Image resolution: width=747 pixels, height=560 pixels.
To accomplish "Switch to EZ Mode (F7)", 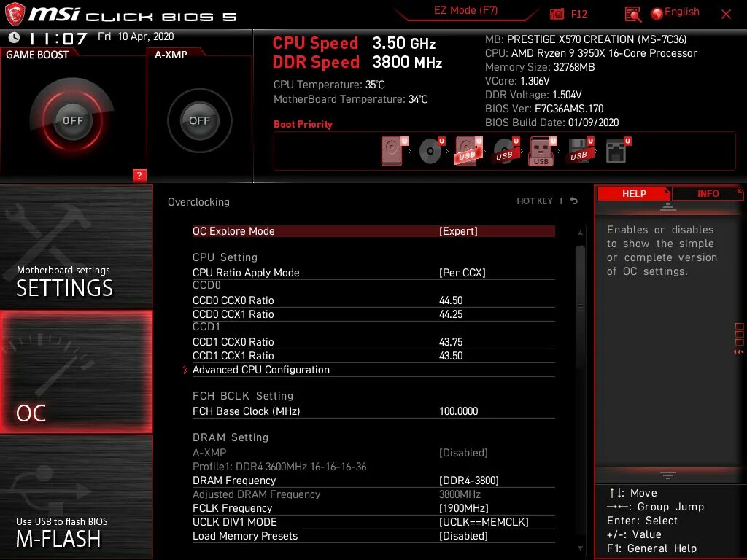I will coord(465,11).
